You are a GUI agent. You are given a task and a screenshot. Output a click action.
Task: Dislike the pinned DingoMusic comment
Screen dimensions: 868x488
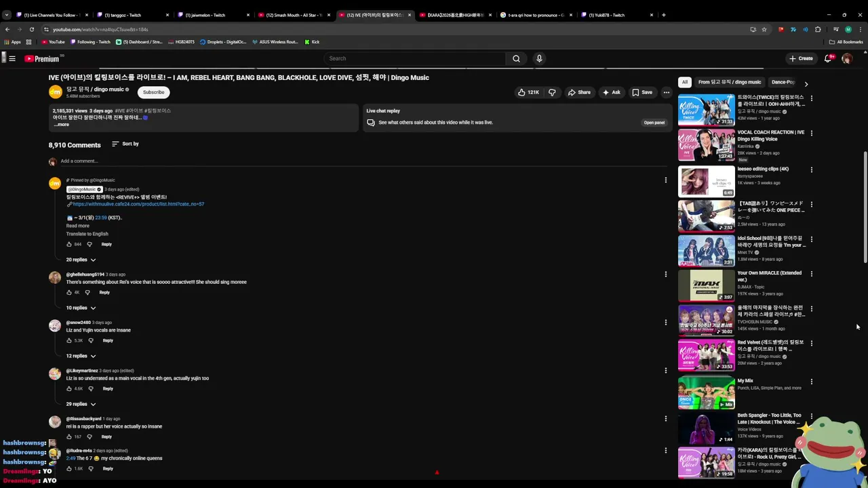click(90, 244)
